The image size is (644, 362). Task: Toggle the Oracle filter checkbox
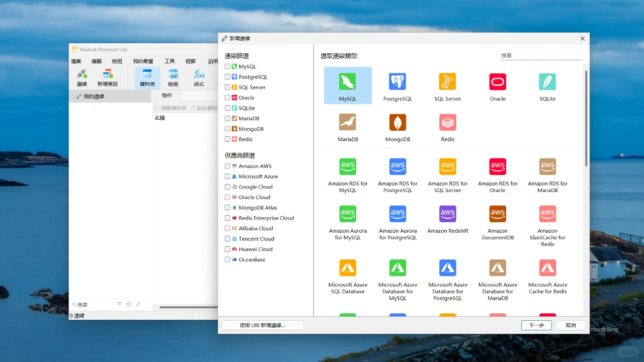pos(227,98)
